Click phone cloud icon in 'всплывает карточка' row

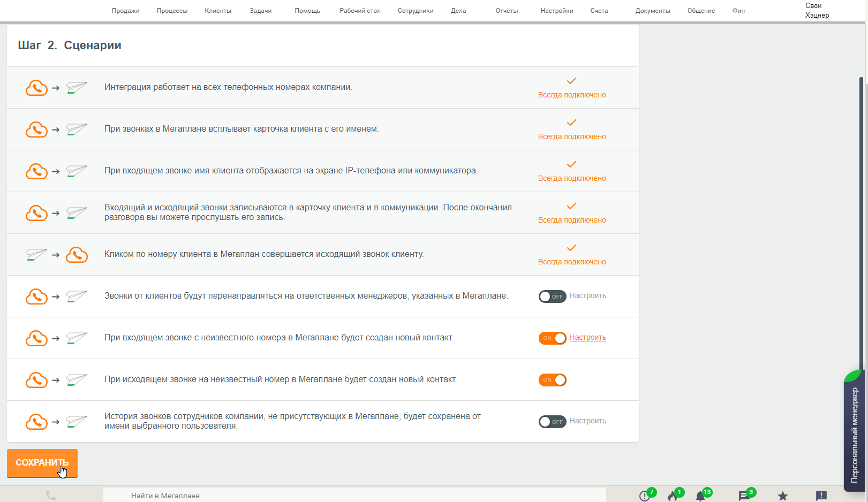tap(36, 130)
